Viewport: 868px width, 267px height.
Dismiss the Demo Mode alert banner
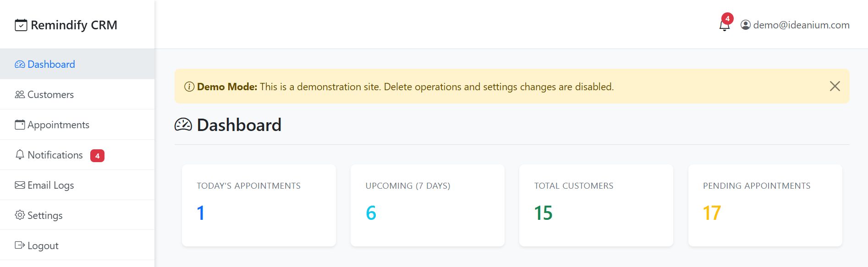coord(835,87)
